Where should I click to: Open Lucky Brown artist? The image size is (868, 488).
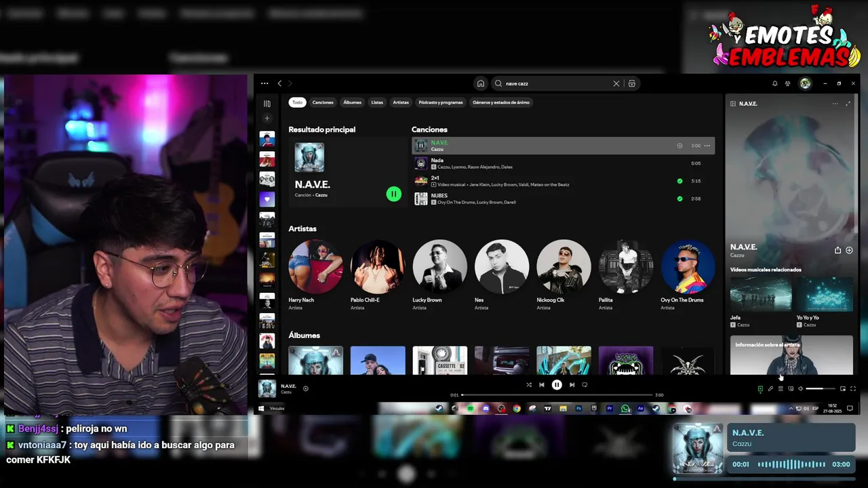click(x=439, y=274)
